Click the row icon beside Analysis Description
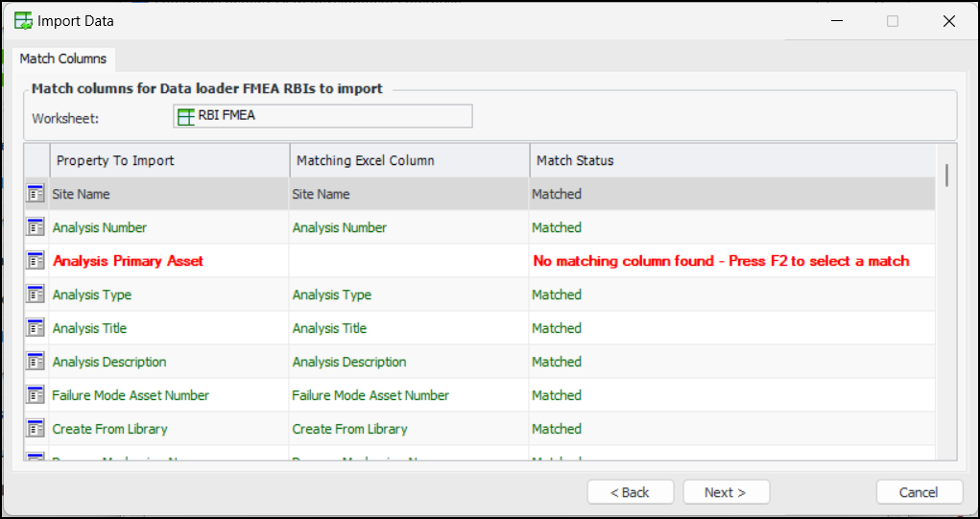980x519 pixels. (36, 362)
